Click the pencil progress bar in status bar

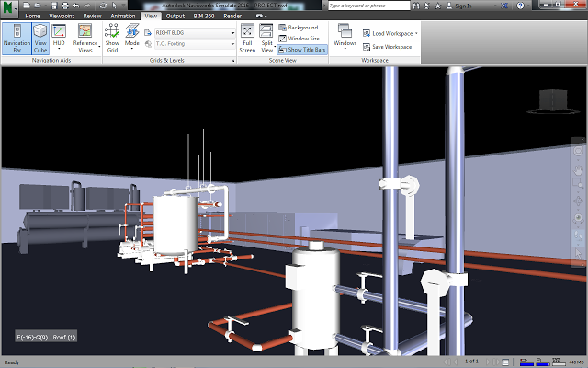pos(526,362)
